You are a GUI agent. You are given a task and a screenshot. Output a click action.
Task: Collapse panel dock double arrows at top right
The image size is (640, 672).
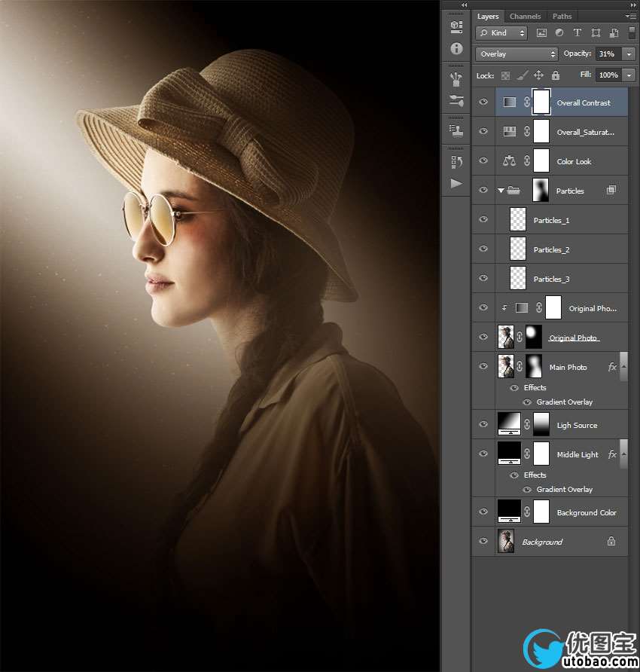(633, 5)
